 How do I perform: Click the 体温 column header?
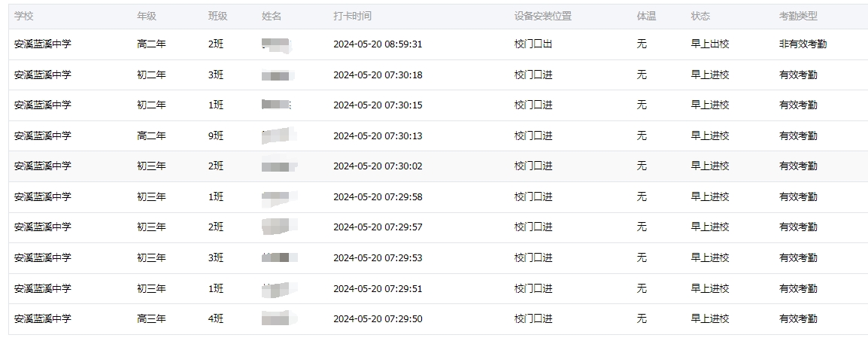click(x=646, y=16)
